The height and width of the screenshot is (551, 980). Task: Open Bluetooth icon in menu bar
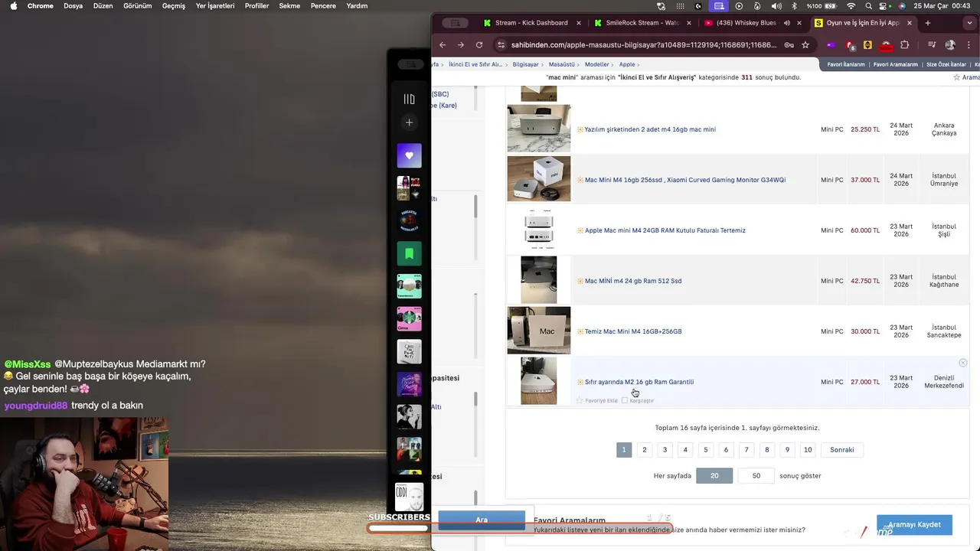[795, 5]
